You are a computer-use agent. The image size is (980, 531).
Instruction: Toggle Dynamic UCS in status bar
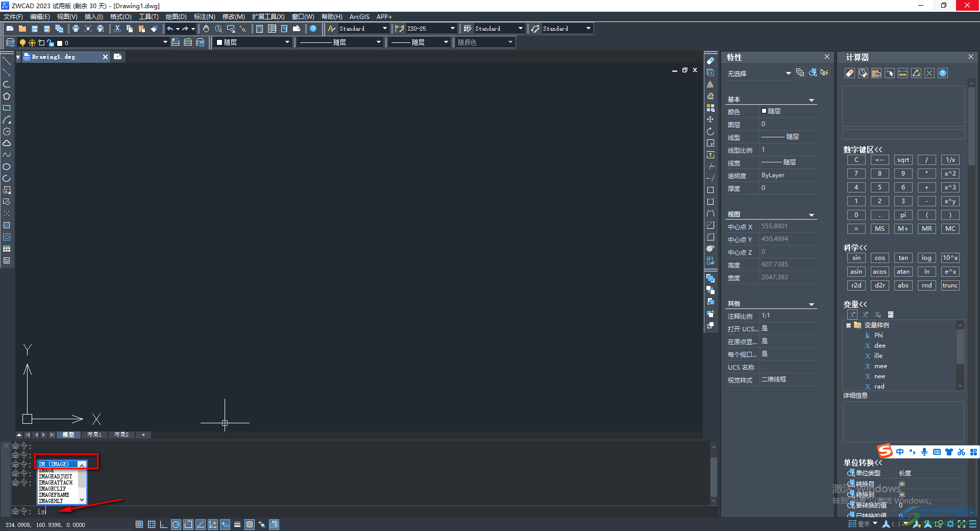click(213, 524)
